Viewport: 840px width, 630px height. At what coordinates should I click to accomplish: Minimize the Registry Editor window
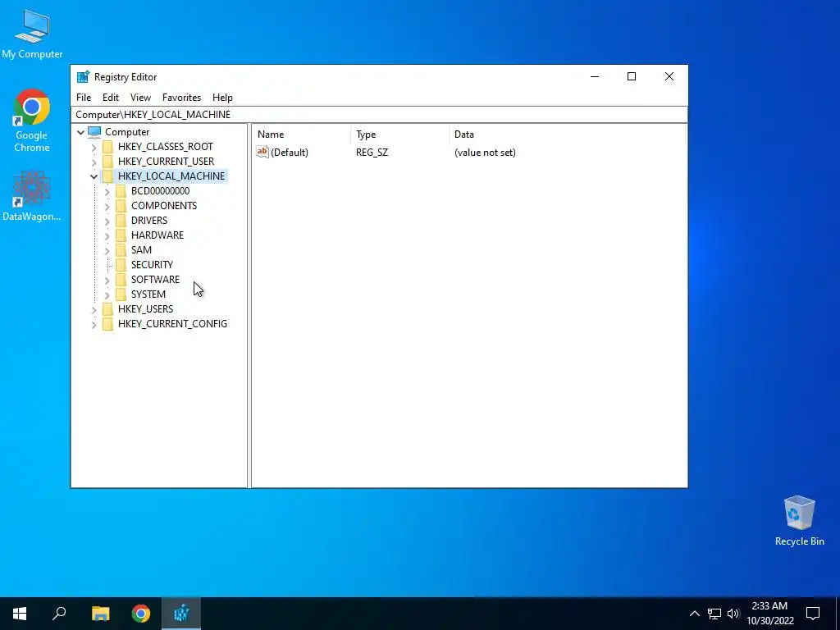pos(595,76)
